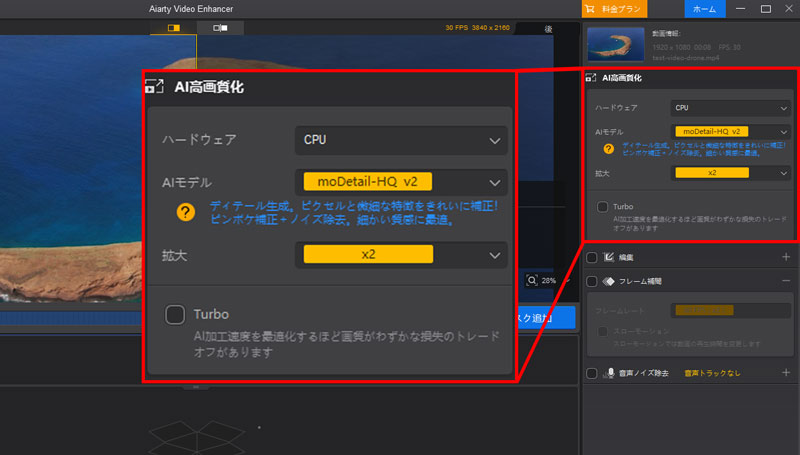The image size is (800, 455).
Task: Open the 料金プラン pricing plan cart button
Action: click(614, 9)
